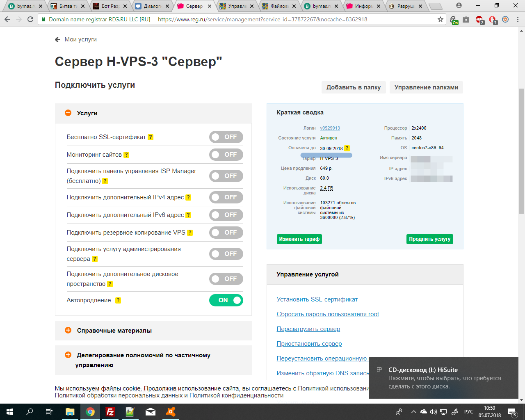Bookmark page with star icon

pyautogui.click(x=441, y=19)
